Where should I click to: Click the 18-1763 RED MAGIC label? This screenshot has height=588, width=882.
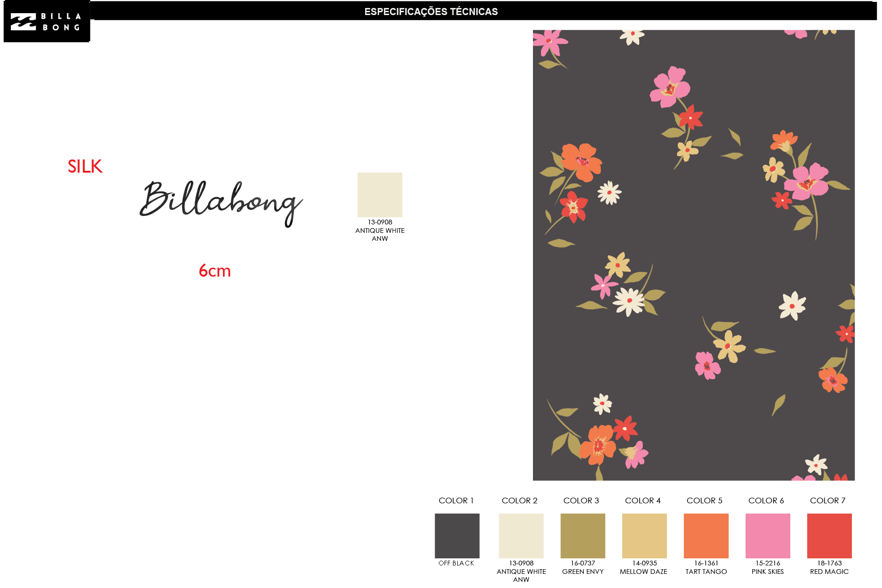pyautogui.click(x=829, y=567)
